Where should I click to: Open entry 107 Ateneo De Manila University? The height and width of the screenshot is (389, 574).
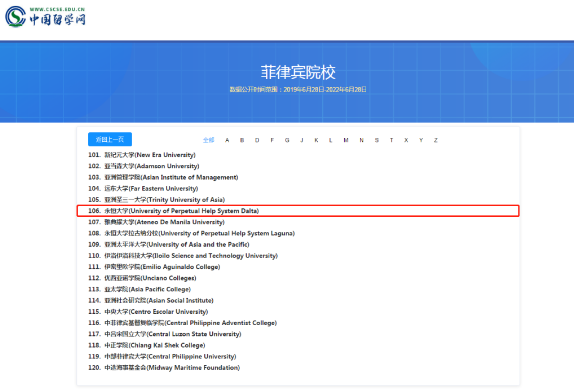(156, 222)
